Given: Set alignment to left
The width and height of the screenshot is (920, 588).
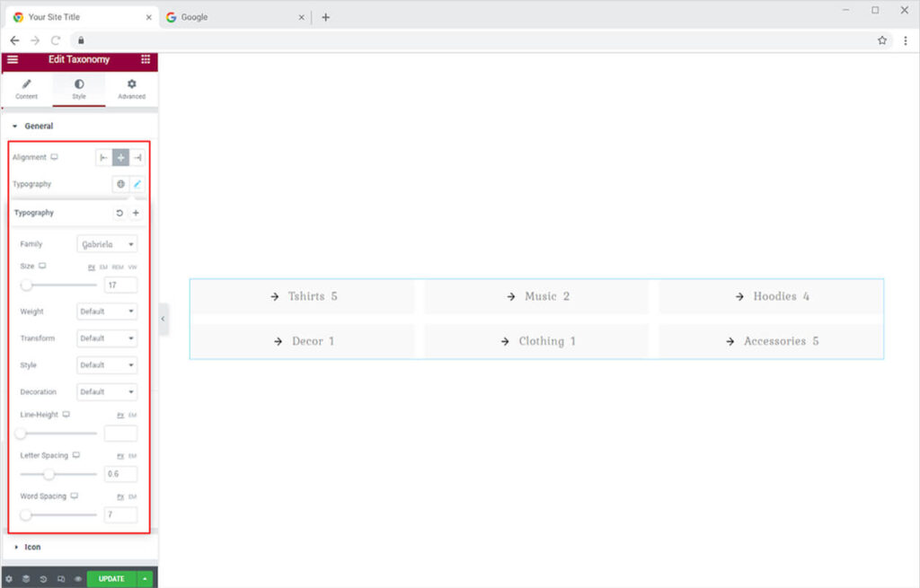Looking at the screenshot, I should point(104,158).
